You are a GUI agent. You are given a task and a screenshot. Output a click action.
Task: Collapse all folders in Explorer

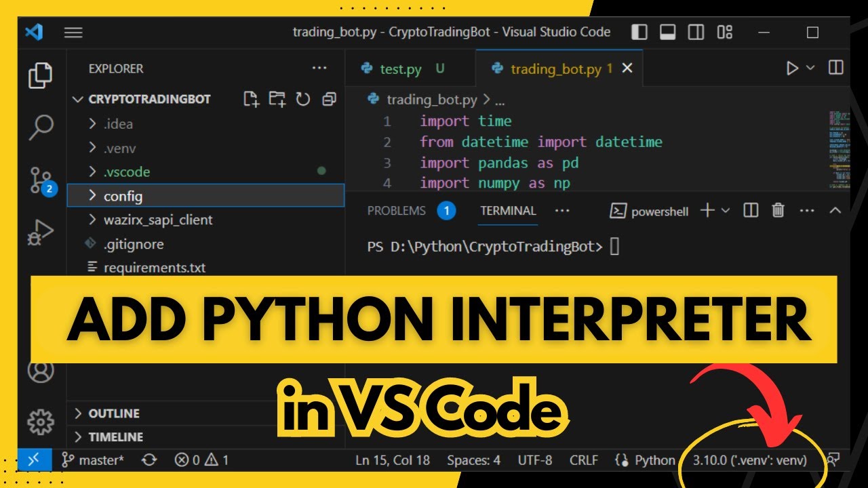pyautogui.click(x=329, y=99)
